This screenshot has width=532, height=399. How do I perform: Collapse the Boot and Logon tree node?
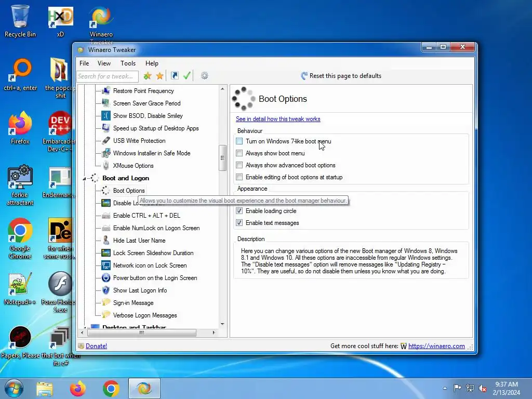pos(85,179)
